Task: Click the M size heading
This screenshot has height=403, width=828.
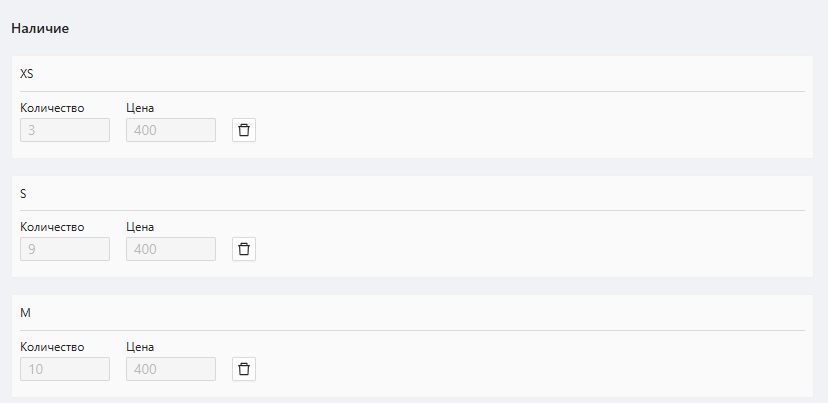Action: tap(26, 313)
